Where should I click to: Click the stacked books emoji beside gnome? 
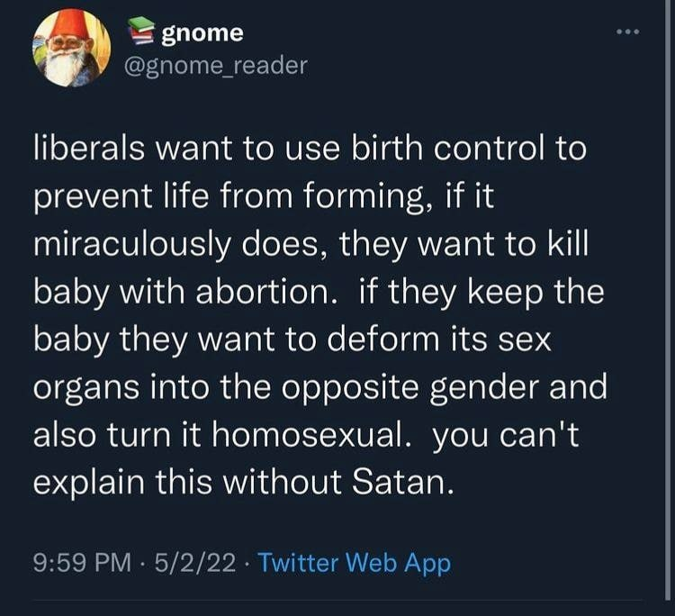pos(142,33)
